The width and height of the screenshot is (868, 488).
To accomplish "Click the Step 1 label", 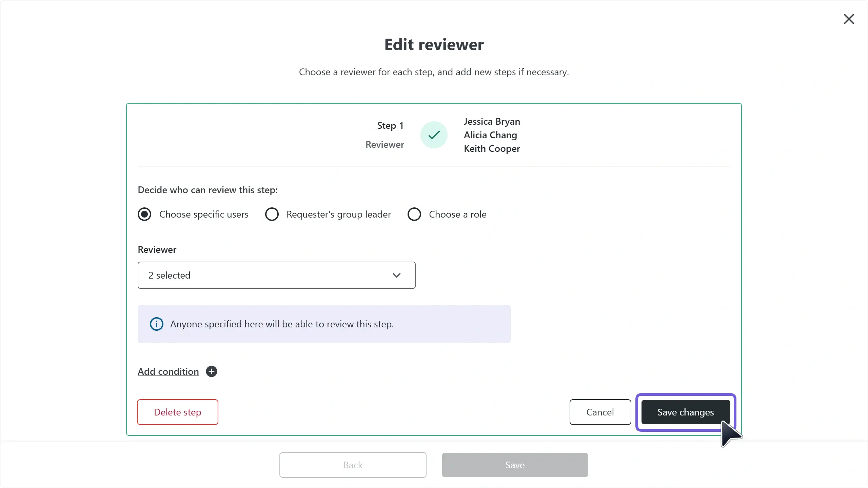I will 390,125.
